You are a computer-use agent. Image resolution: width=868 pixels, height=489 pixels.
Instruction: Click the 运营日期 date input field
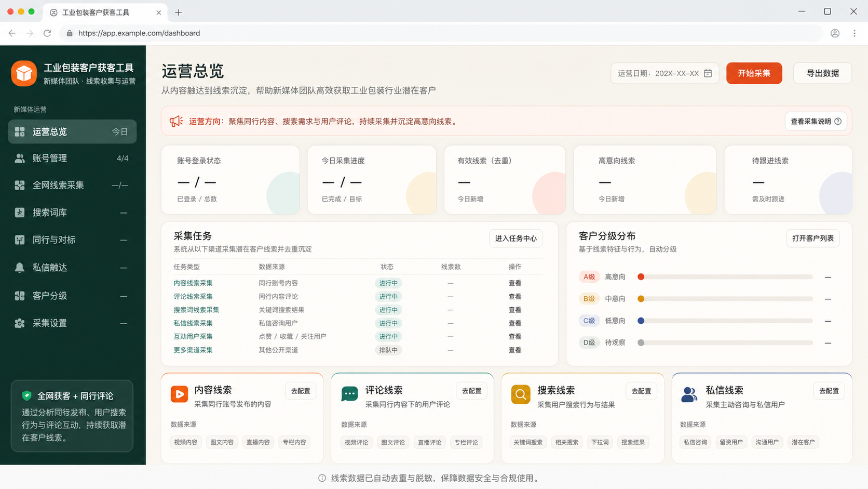[664, 73]
